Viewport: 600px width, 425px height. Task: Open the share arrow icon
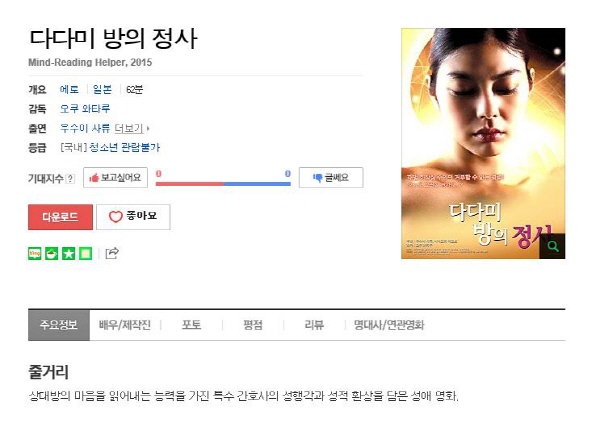coord(112,253)
